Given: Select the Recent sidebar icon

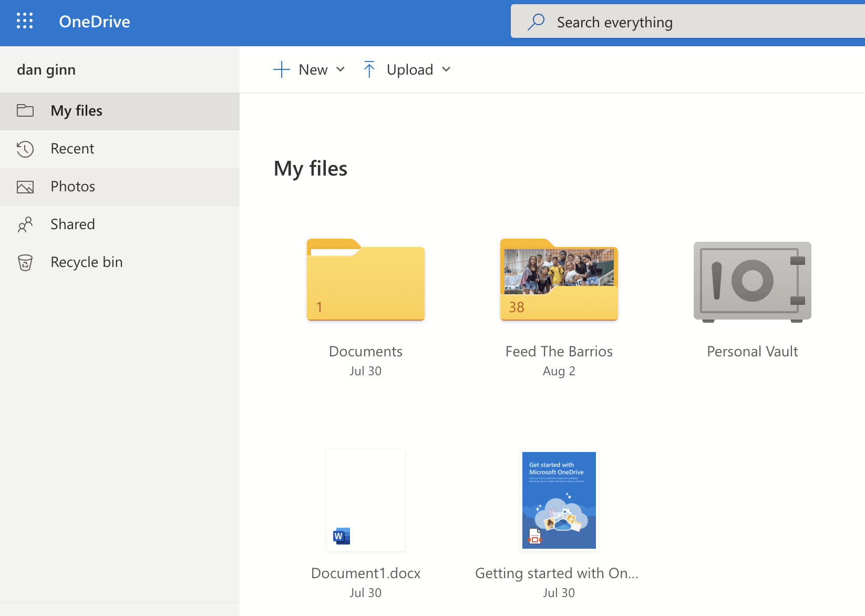Looking at the screenshot, I should (x=25, y=149).
